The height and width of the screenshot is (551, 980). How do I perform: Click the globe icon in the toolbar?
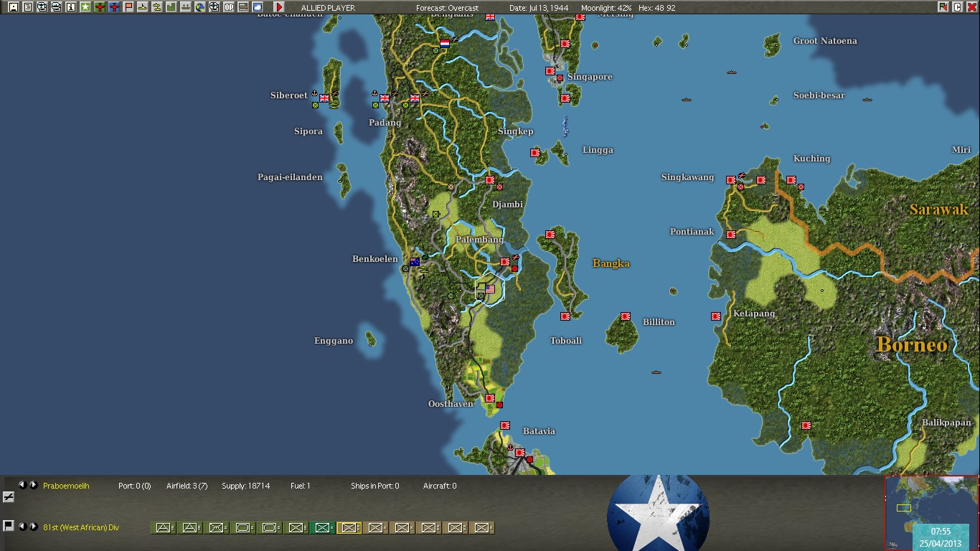coord(200,7)
